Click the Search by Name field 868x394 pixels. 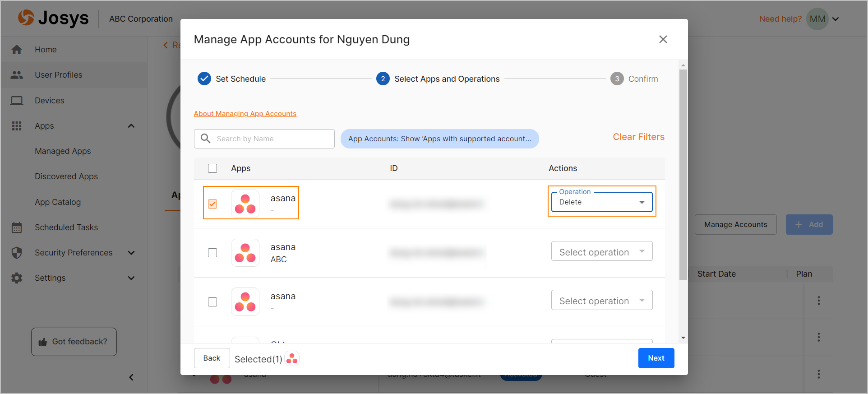pos(264,139)
